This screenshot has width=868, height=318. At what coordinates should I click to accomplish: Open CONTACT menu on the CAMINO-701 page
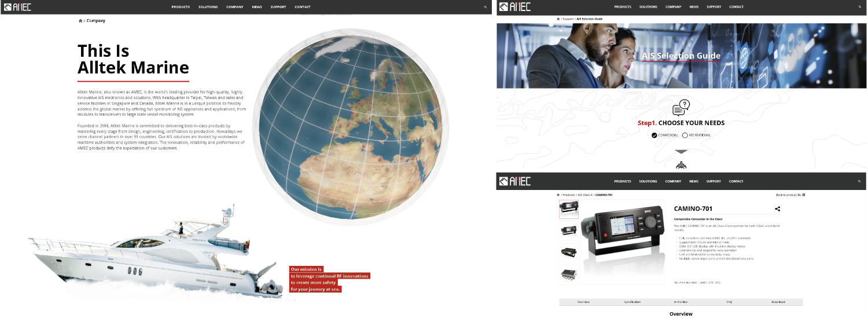[737, 181]
